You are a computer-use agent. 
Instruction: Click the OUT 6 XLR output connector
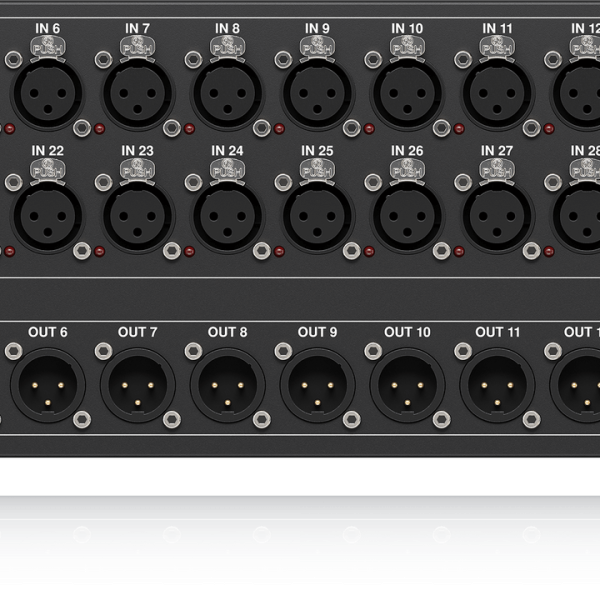(48, 385)
